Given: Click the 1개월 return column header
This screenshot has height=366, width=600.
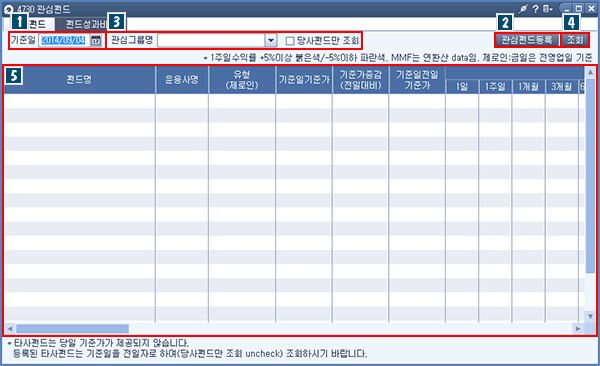Looking at the screenshot, I should pos(528,87).
